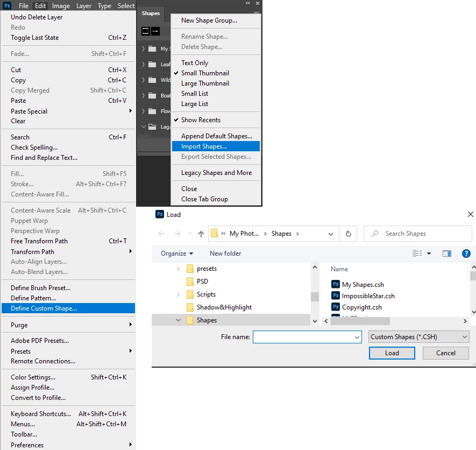Change the file view layout icon
476x450 pixels.
[417, 253]
